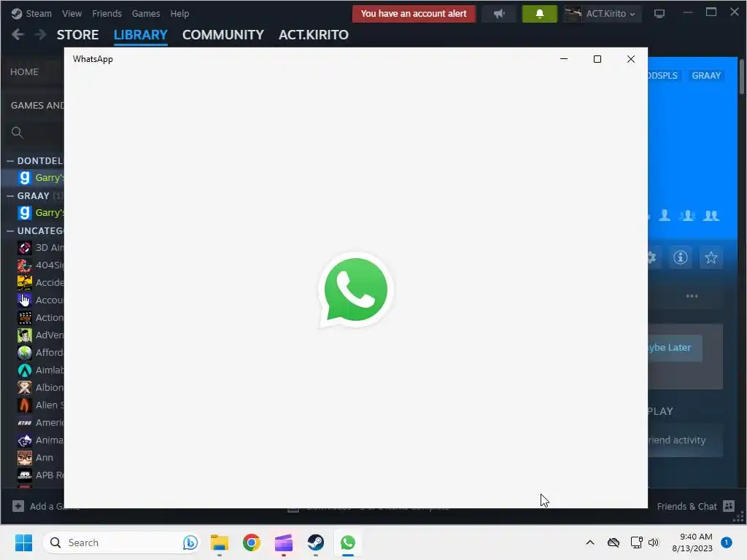Image resolution: width=747 pixels, height=560 pixels.
Task: Open File Explorer from the taskbar
Action: [220, 542]
